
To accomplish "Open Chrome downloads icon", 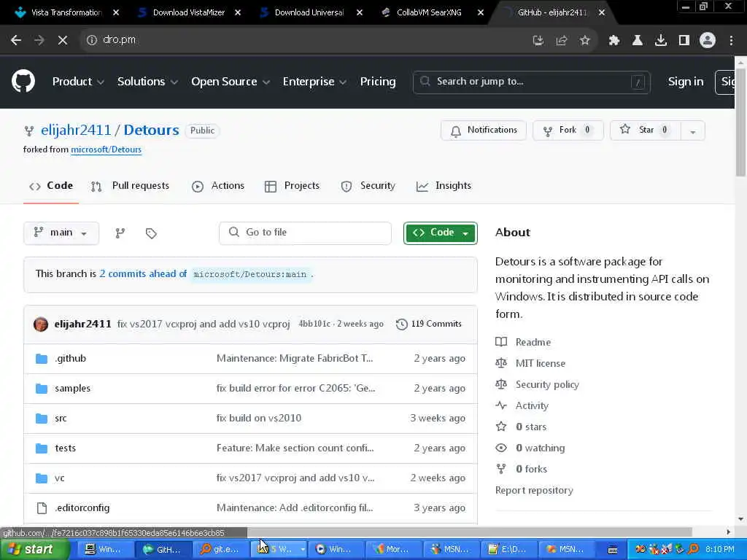I will [x=660, y=41].
